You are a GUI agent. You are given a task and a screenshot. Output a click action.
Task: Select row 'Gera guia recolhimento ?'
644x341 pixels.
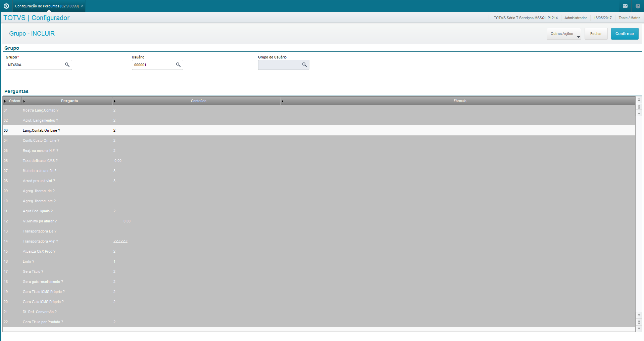[x=319, y=282]
